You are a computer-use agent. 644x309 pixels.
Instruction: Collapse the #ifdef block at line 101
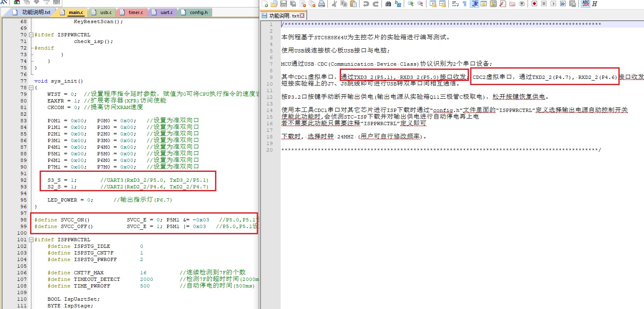pos(31,240)
